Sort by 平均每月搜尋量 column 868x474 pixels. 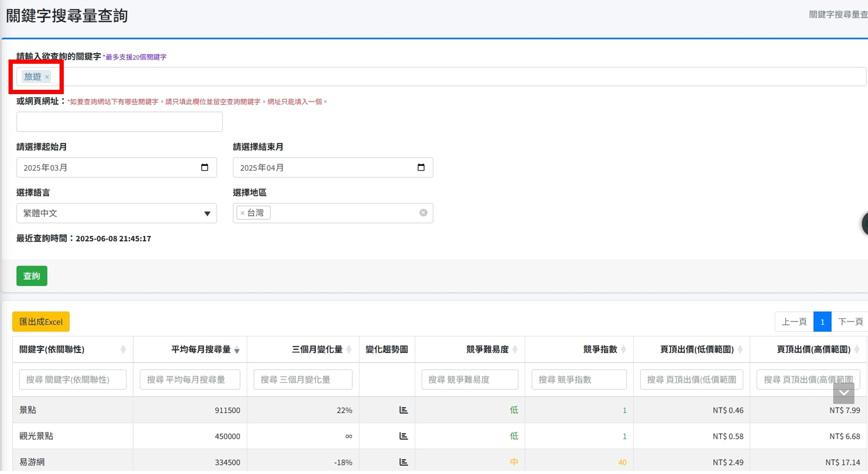(x=190, y=349)
